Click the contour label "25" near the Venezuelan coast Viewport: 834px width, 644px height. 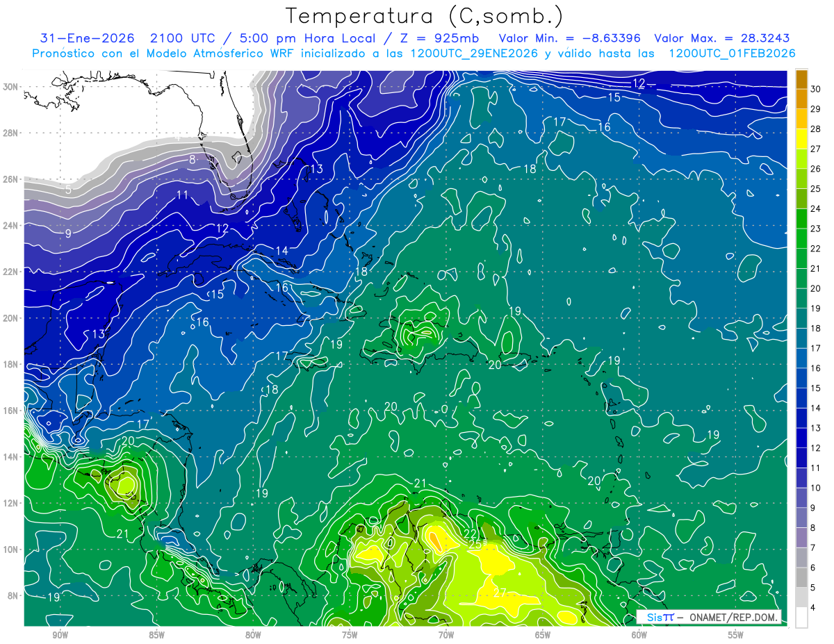click(x=475, y=545)
